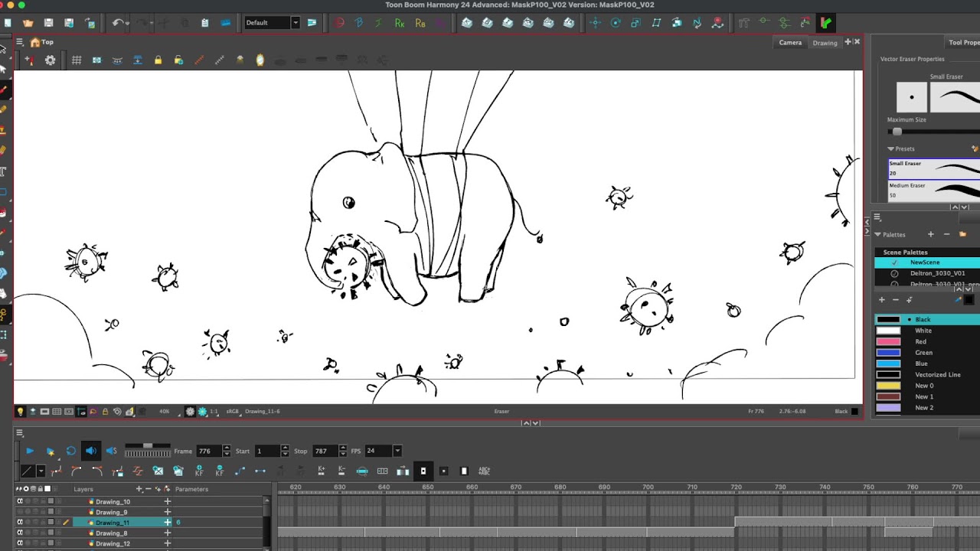This screenshot has width=980, height=551.
Task: Click the Set Motion Keyframe icon
Action: pyautogui.click(x=240, y=471)
